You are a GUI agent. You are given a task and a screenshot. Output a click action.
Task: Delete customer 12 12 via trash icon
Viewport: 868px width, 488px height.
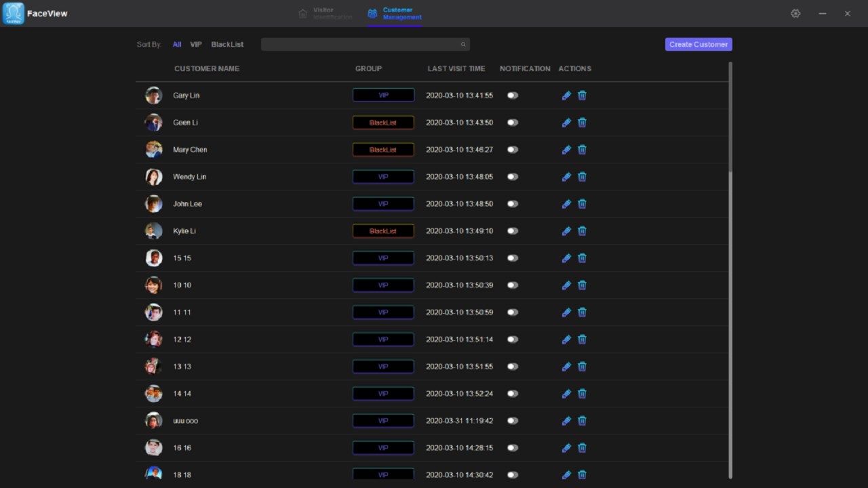coord(582,340)
